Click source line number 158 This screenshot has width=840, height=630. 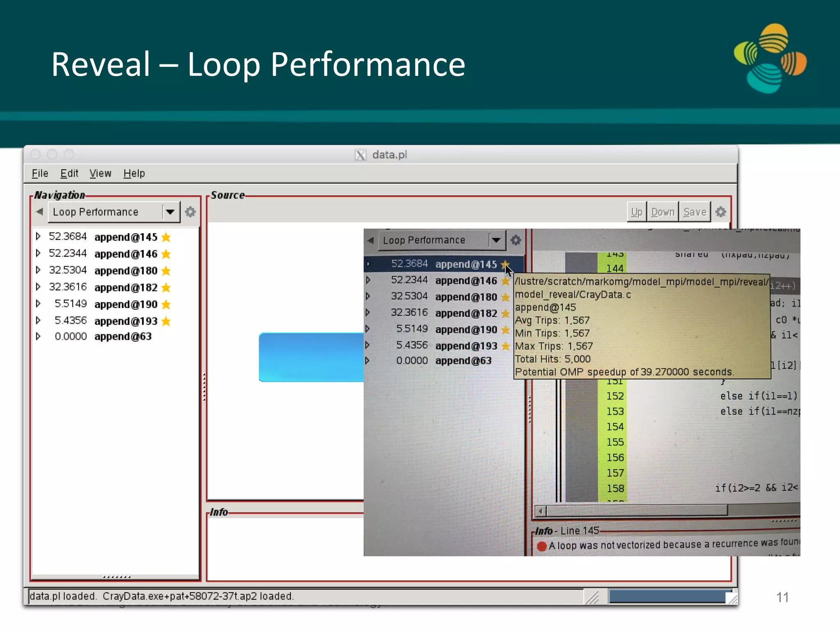tap(615, 489)
